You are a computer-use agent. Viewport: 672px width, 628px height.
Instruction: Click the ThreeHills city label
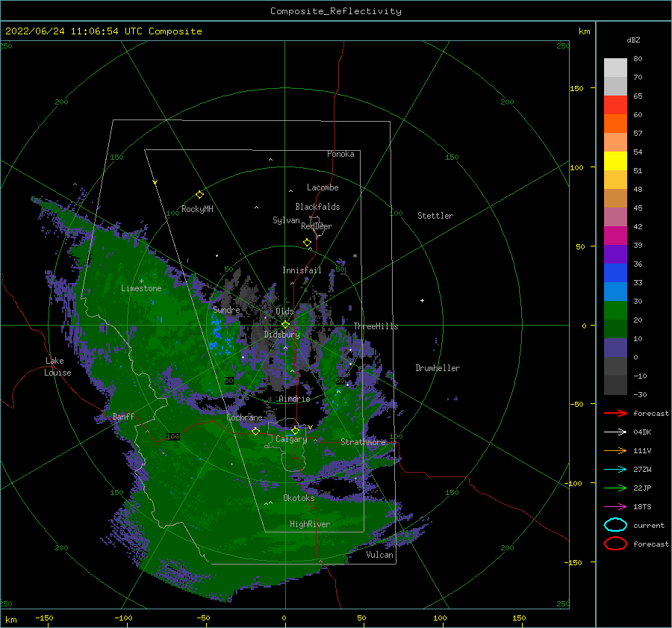tap(376, 326)
